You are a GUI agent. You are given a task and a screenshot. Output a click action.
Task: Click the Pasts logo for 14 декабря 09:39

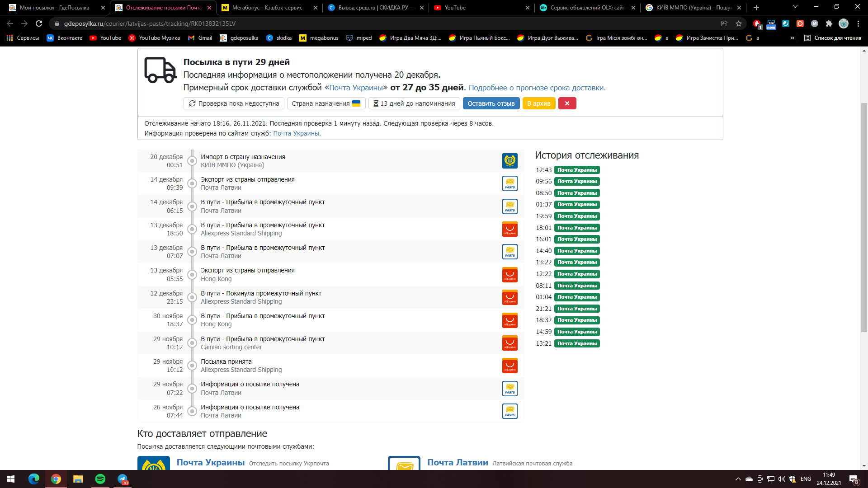pos(510,183)
